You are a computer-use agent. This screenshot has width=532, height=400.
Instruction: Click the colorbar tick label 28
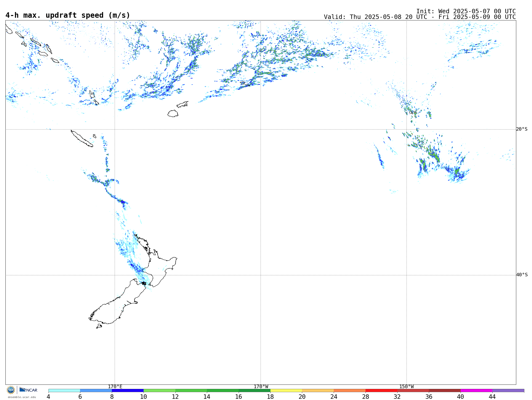click(366, 397)
